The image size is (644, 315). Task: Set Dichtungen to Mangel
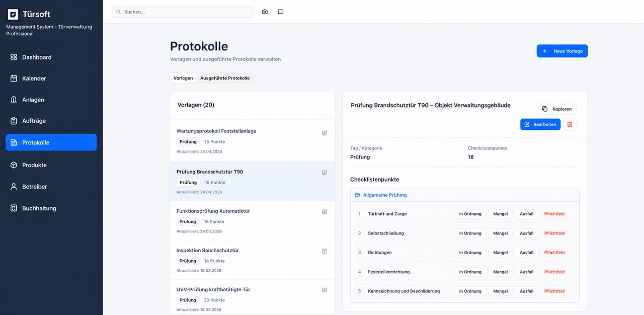pos(501,253)
